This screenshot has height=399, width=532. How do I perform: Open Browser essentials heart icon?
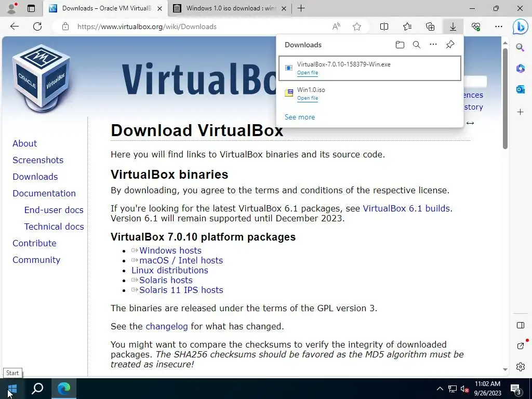click(476, 26)
